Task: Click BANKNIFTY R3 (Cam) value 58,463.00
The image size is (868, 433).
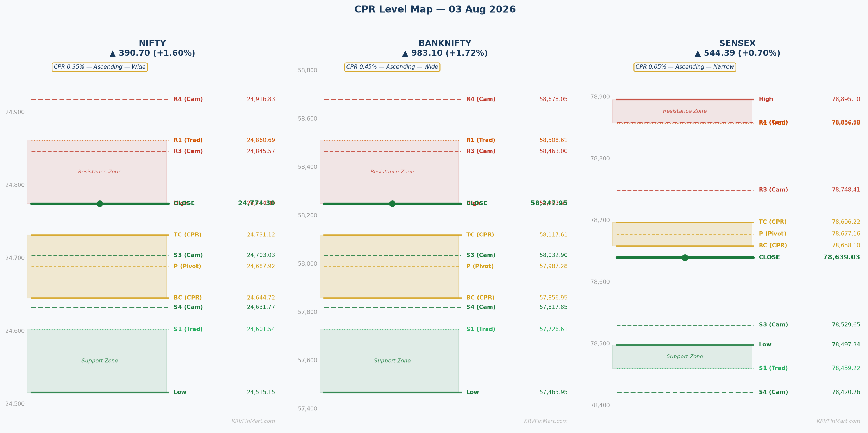Action: pyautogui.click(x=554, y=151)
